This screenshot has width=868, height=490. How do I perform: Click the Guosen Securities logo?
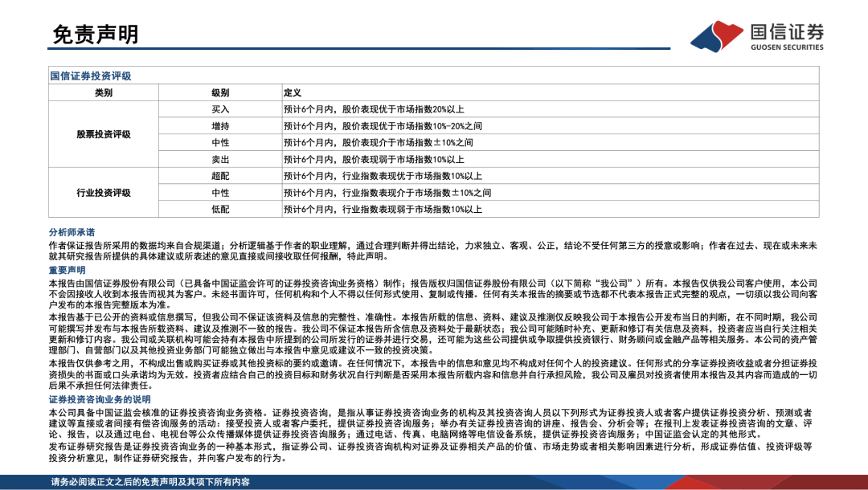(757, 36)
